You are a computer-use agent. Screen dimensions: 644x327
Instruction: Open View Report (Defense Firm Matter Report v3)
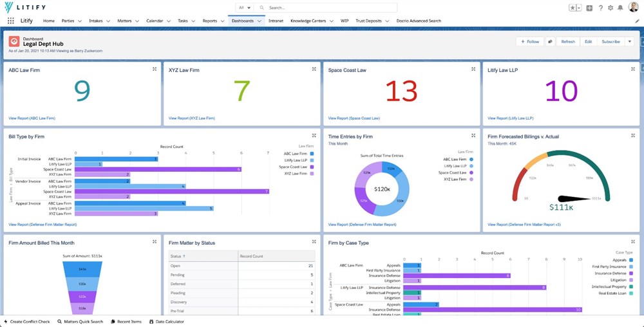click(x=524, y=225)
